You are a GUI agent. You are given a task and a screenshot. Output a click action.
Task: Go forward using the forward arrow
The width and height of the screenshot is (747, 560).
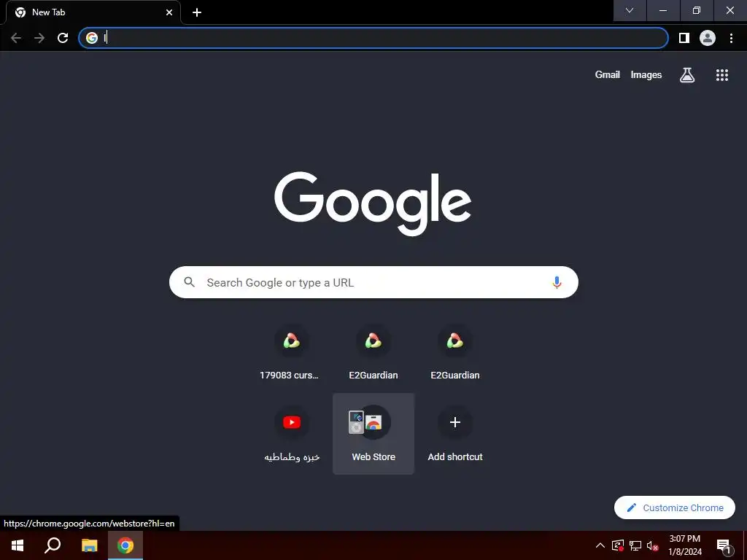click(39, 38)
